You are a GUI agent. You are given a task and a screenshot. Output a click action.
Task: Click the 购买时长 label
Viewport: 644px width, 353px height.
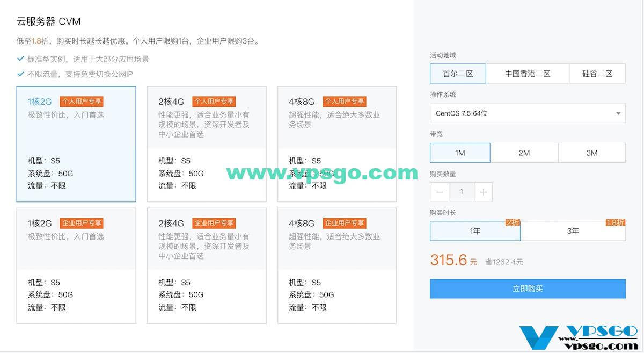tap(443, 213)
